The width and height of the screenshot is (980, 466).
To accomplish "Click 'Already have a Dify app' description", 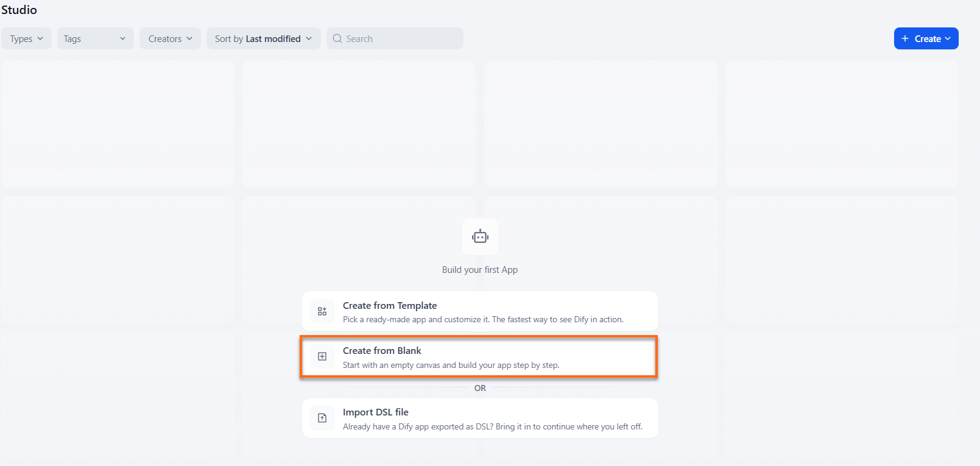I will pyautogui.click(x=493, y=426).
